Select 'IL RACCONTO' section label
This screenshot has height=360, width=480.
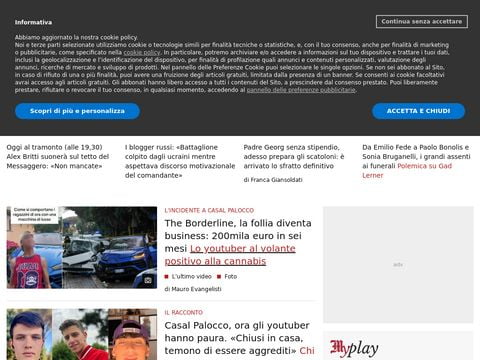click(x=184, y=312)
